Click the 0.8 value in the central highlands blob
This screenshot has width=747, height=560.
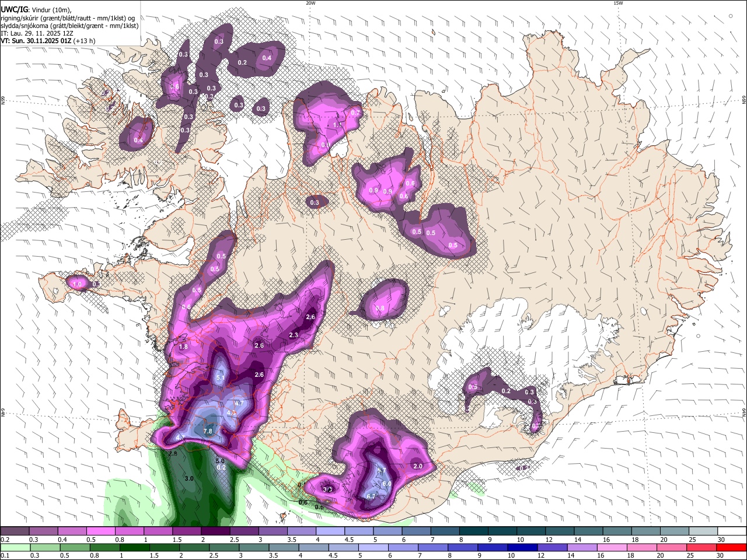(x=380, y=308)
